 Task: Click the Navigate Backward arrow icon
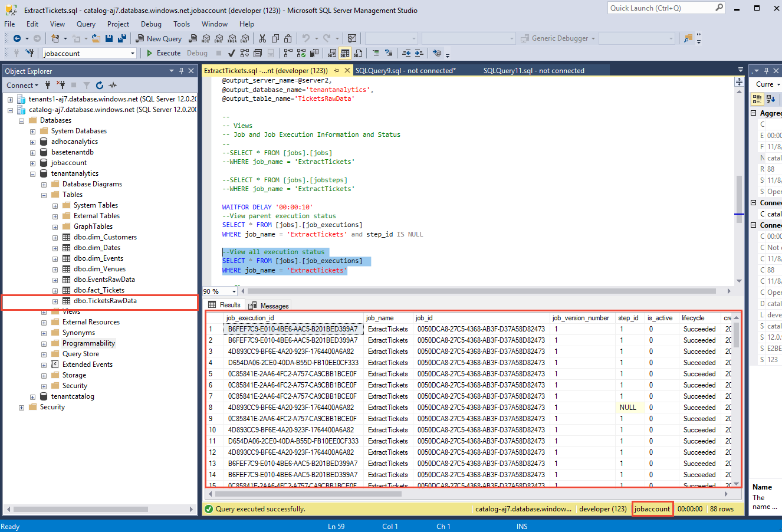[x=17, y=38]
